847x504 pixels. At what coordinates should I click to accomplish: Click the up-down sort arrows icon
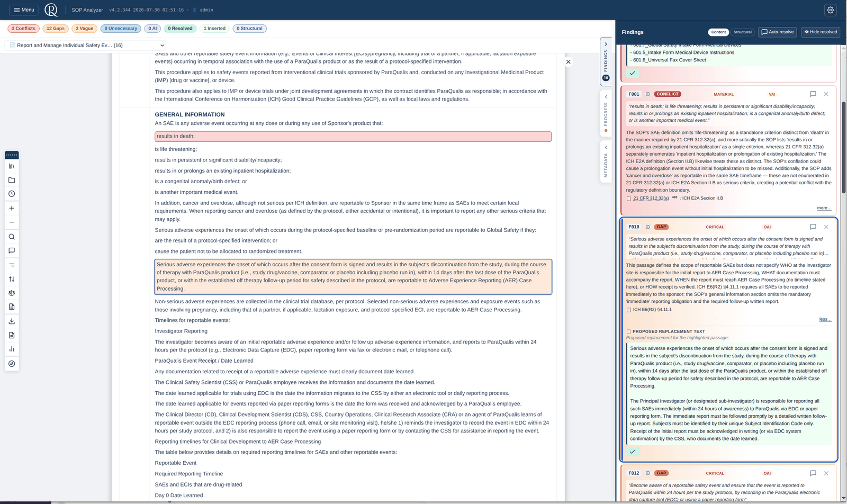[12, 279]
